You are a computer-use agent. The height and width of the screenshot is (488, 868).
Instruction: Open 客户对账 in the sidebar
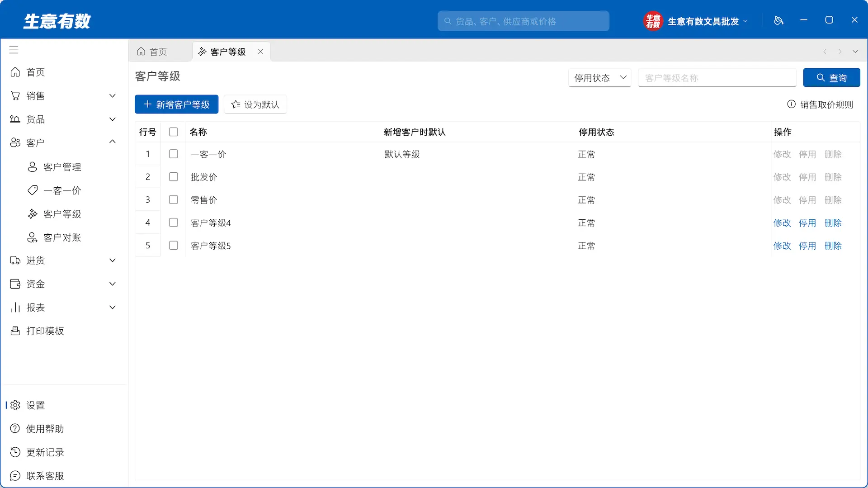click(63, 237)
